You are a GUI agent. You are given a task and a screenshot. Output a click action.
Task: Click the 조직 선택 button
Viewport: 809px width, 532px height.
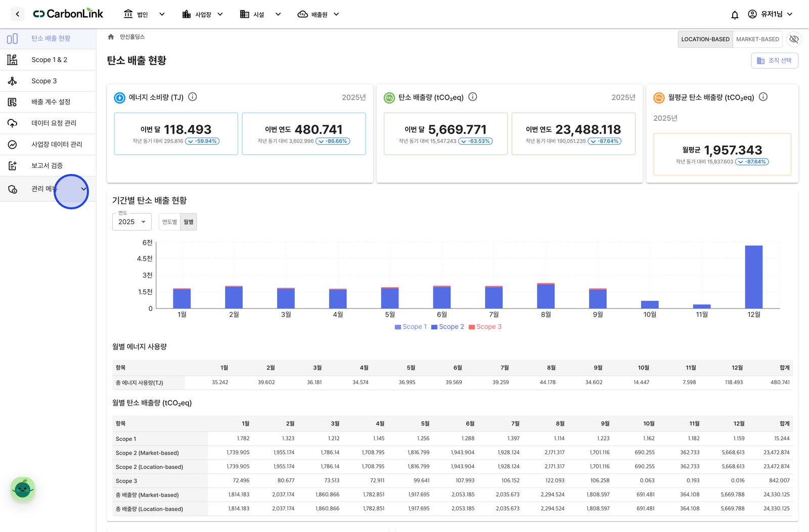(x=775, y=61)
